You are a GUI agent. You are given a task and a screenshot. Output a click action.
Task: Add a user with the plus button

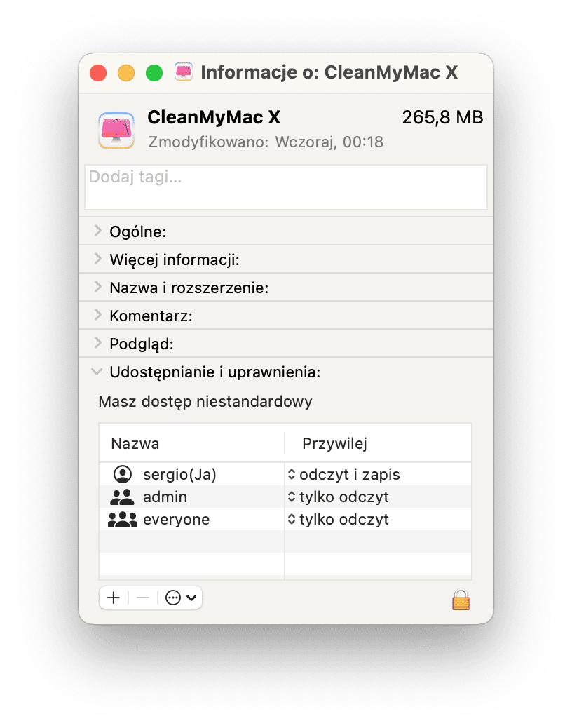[x=114, y=598]
